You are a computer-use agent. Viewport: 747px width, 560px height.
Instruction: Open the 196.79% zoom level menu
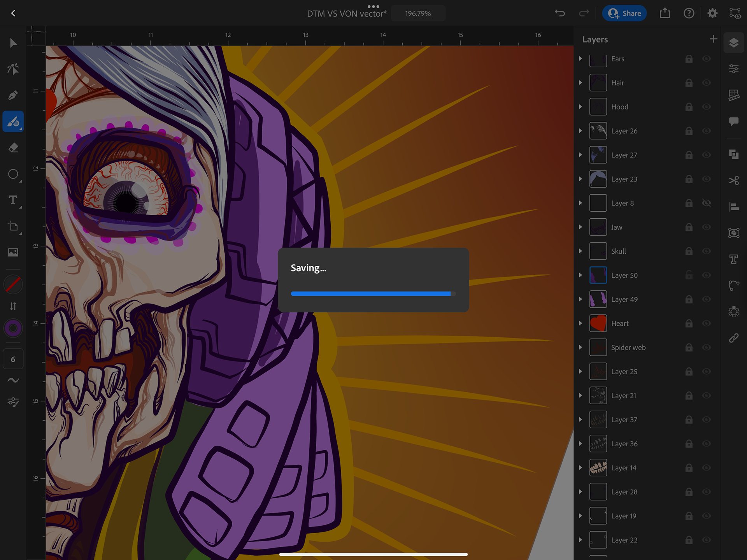tap(418, 14)
